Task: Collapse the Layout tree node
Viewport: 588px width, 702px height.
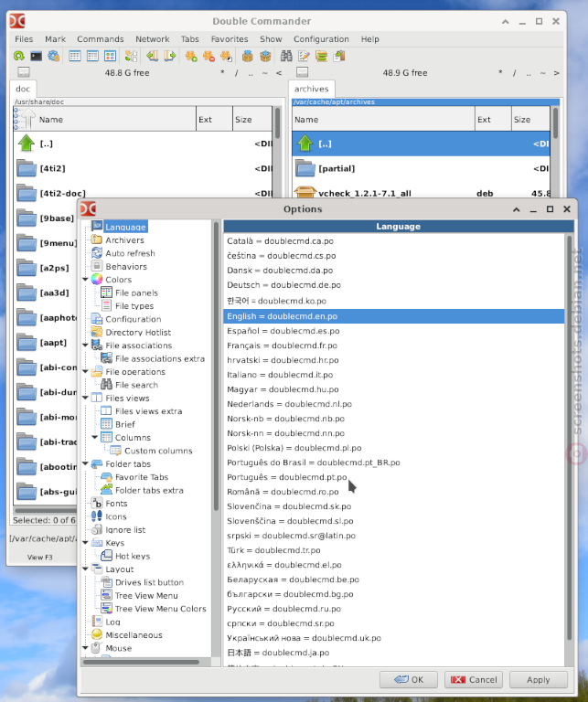Action: (86, 569)
